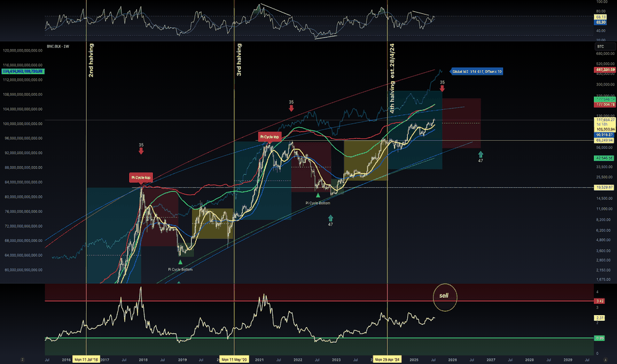Click the red 447,331.59 price tag
Screen dimensions: 617x364
click(x=605, y=69)
